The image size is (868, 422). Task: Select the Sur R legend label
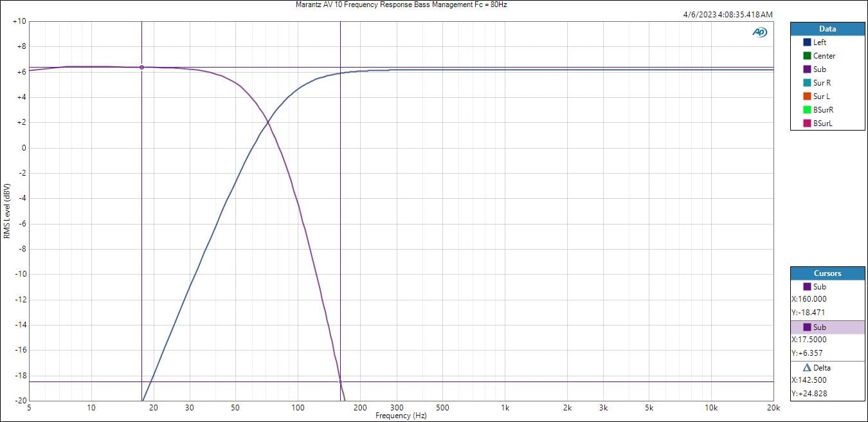click(x=821, y=83)
